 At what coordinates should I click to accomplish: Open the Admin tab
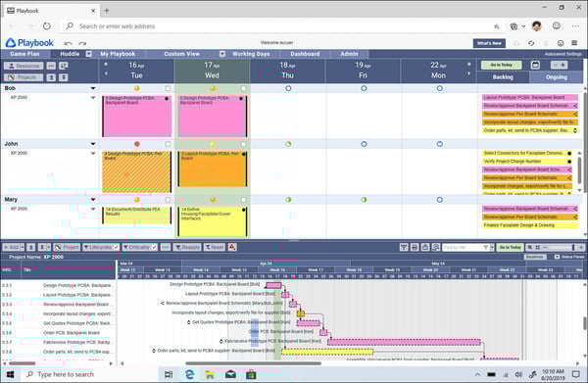coord(349,54)
